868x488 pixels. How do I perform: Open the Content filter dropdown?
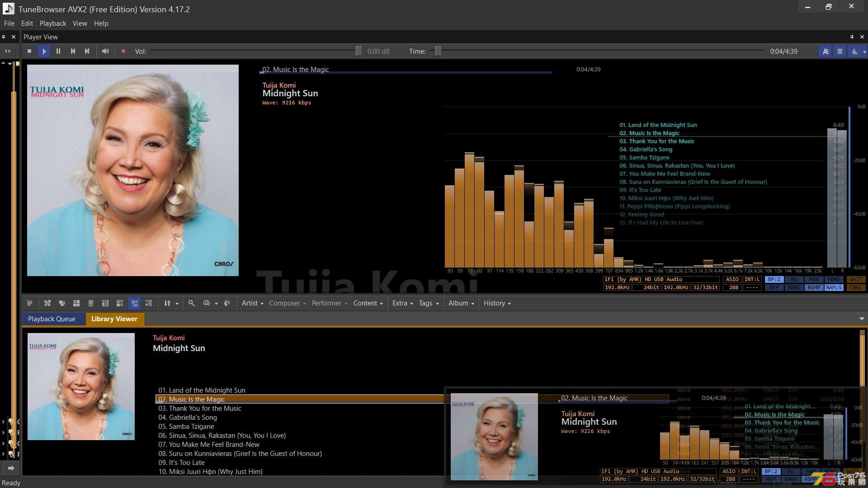coord(368,303)
